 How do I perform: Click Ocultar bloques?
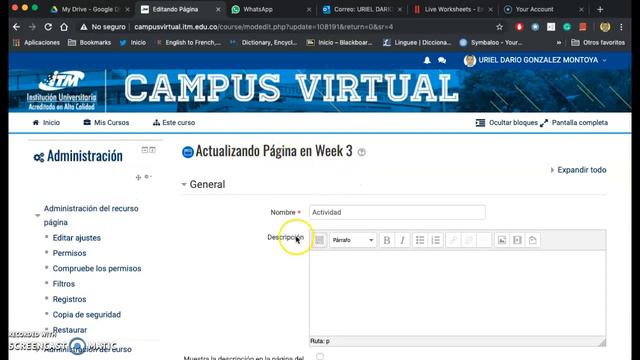tap(507, 122)
